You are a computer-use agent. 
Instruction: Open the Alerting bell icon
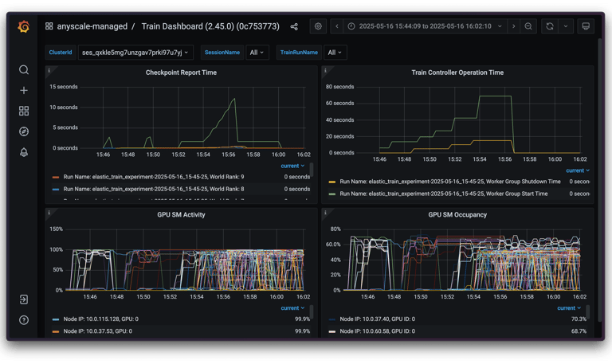(24, 152)
